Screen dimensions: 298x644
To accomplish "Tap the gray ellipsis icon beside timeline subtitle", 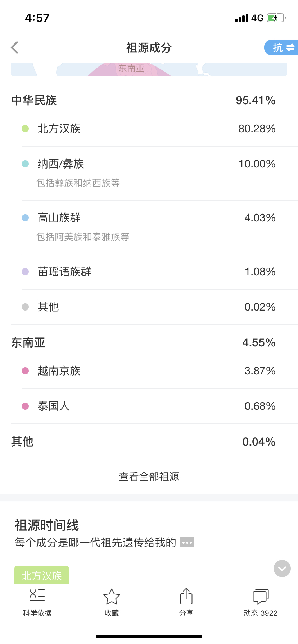I will 187,542.
